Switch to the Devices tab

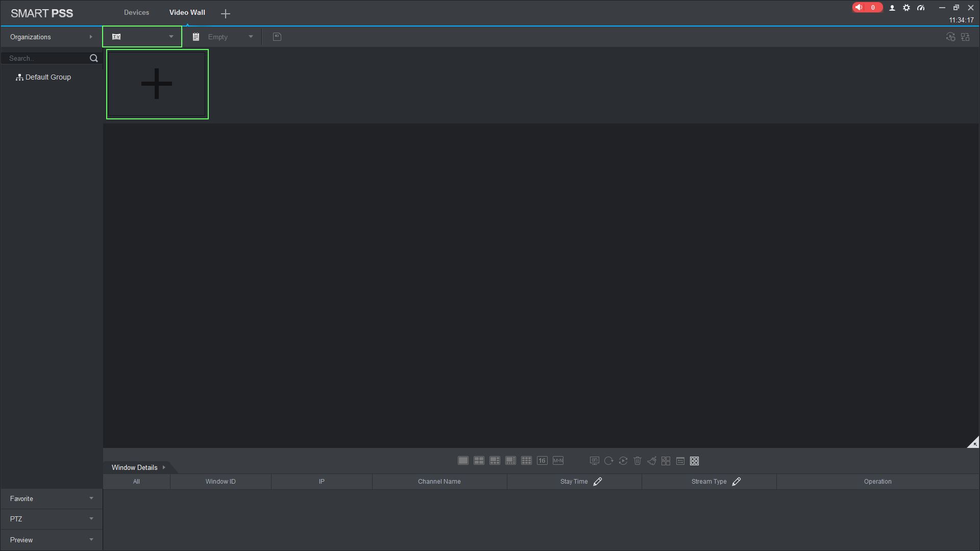tap(136, 12)
